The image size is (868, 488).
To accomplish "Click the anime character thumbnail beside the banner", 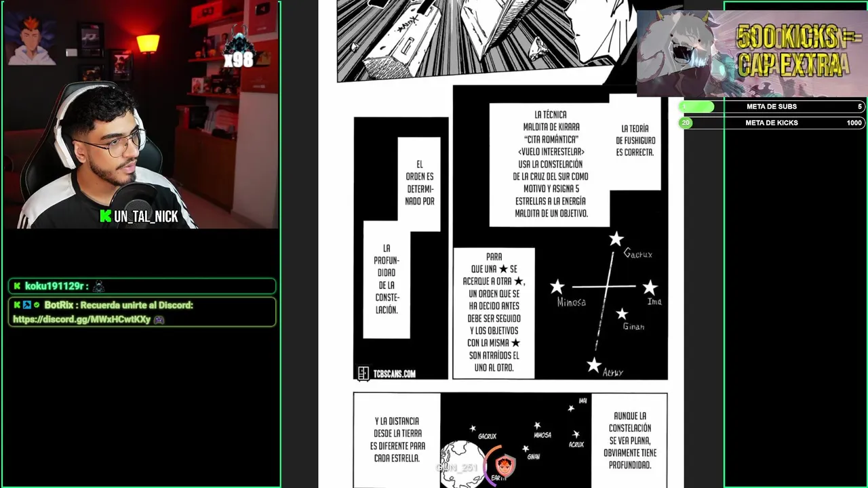I will (x=682, y=53).
